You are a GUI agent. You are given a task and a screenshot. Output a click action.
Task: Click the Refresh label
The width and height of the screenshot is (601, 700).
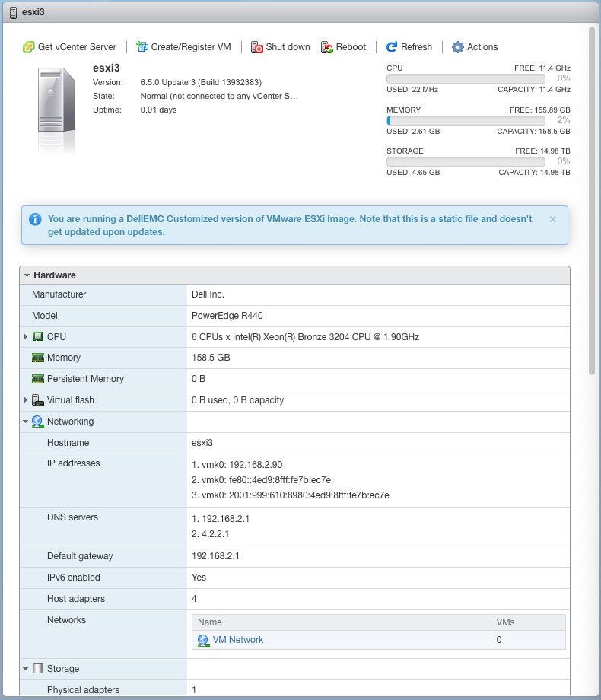[x=416, y=47]
